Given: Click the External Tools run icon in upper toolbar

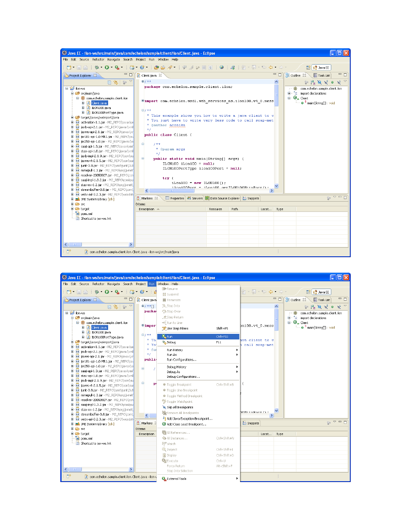Looking at the screenshot, I should (117, 67).
